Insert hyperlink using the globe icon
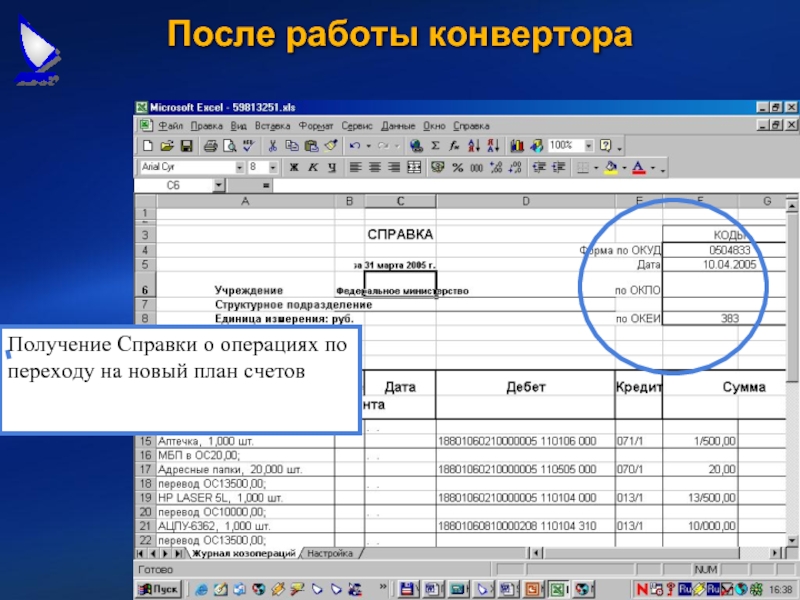Image resolution: width=800 pixels, height=600 pixels. tap(416, 146)
